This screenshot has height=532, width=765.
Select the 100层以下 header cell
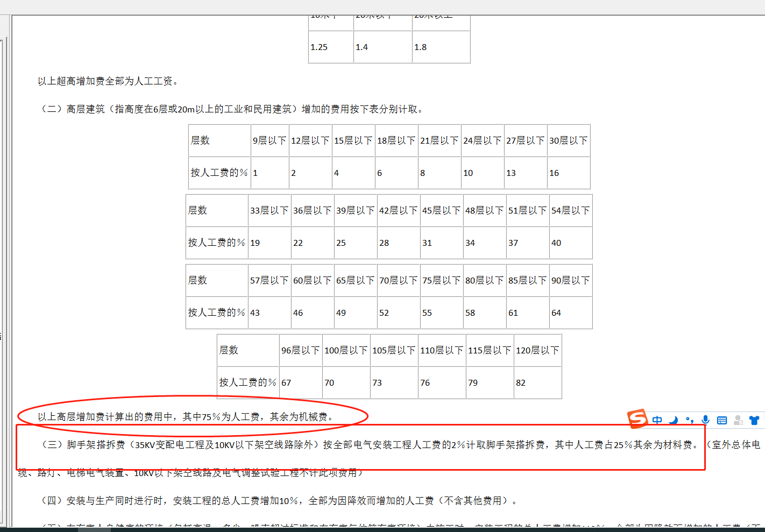click(x=346, y=350)
